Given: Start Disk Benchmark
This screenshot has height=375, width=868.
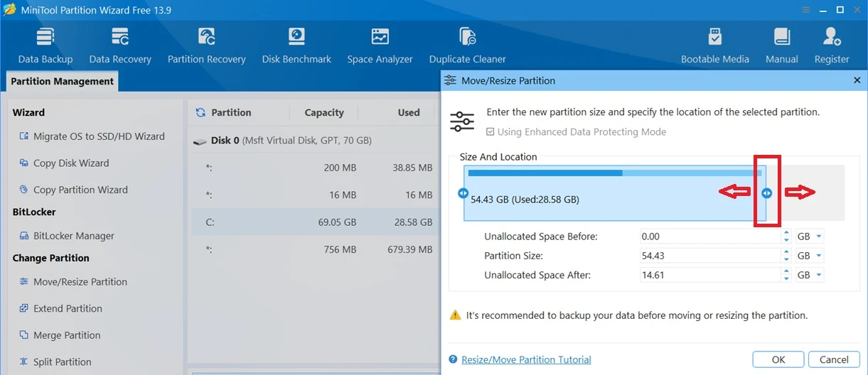Looking at the screenshot, I should (x=296, y=46).
